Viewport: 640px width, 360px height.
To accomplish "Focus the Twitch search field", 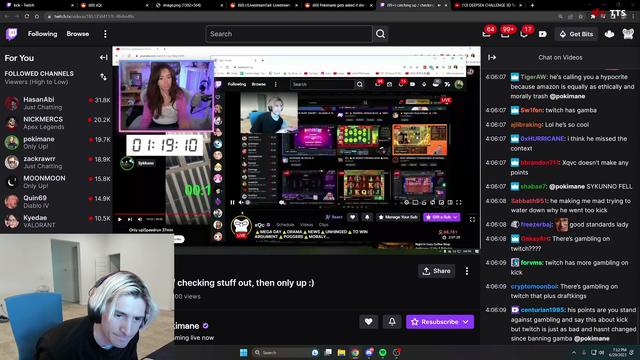I will click(x=289, y=34).
